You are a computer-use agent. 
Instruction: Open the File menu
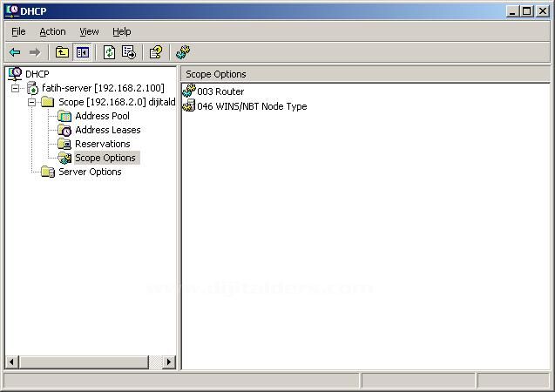(x=18, y=31)
